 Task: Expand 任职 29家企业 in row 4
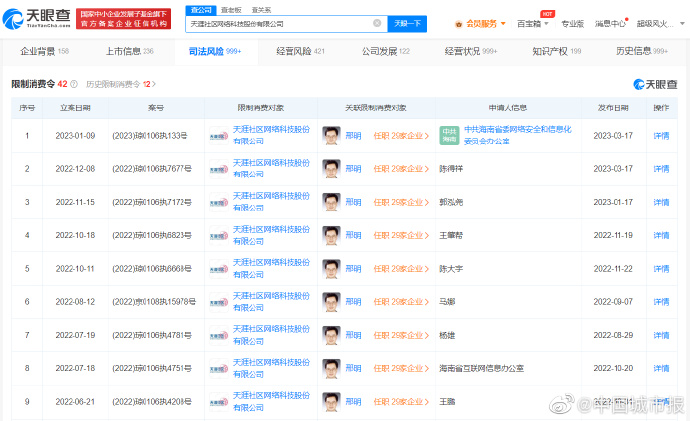(x=401, y=235)
